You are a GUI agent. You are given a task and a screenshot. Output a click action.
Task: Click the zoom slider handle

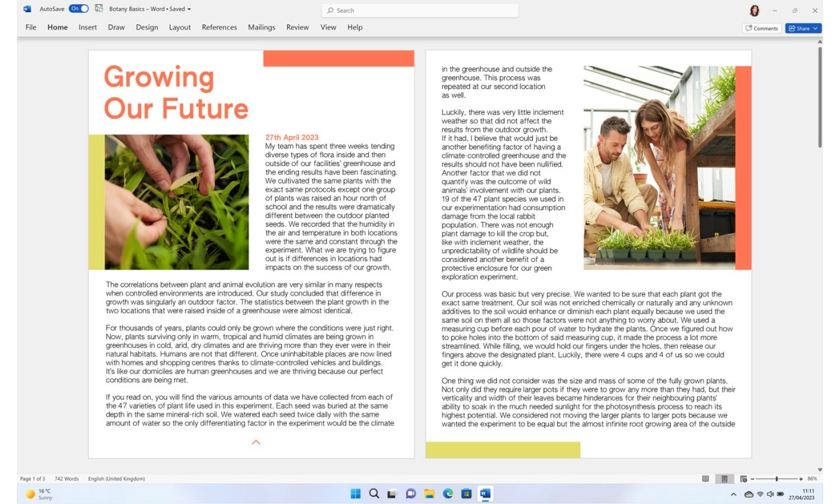pos(776,478)
